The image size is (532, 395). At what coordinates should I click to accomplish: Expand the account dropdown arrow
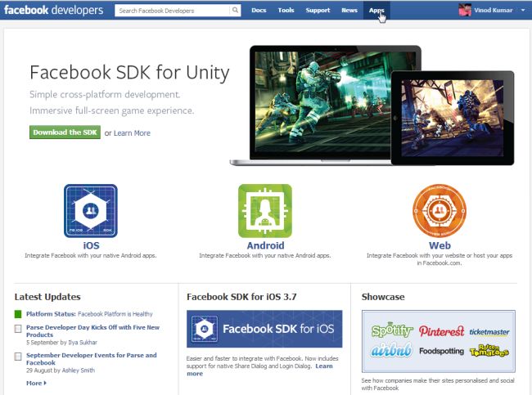click(522, 10)
